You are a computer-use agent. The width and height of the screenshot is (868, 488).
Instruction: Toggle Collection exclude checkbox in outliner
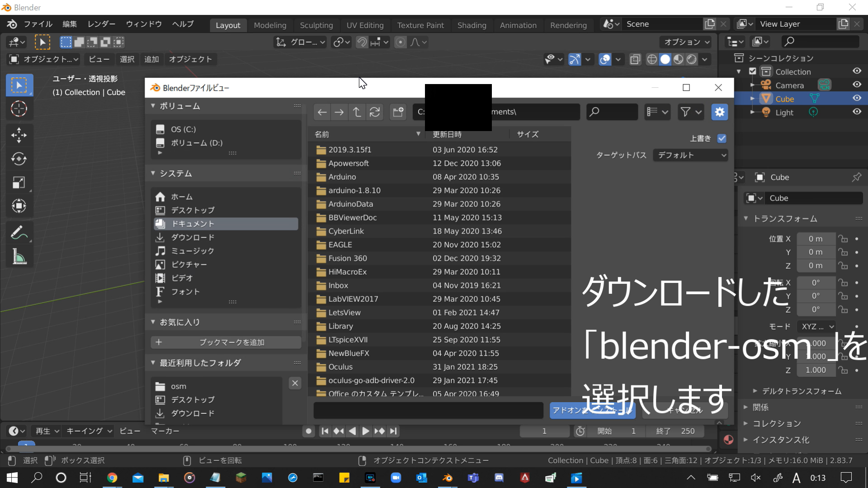pyautogui.click(x=753, y=71)
